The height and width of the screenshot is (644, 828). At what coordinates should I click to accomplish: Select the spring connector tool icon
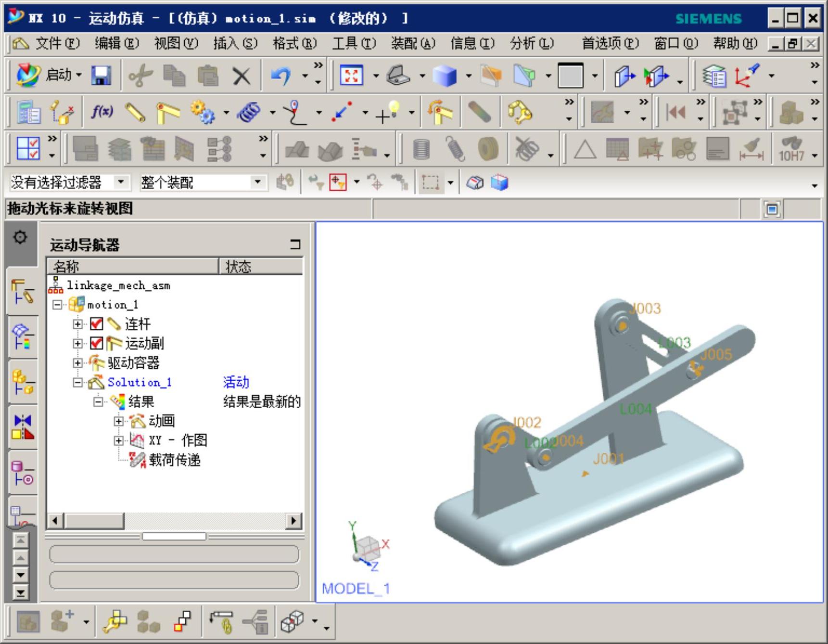pos(248,112)
